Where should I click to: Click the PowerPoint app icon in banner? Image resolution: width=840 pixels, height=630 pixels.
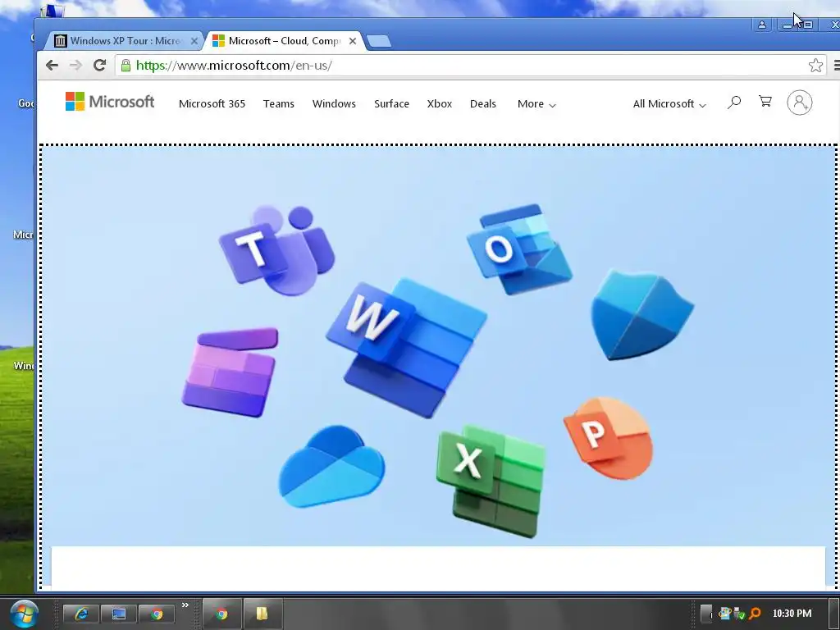click(x=609, y=438)
